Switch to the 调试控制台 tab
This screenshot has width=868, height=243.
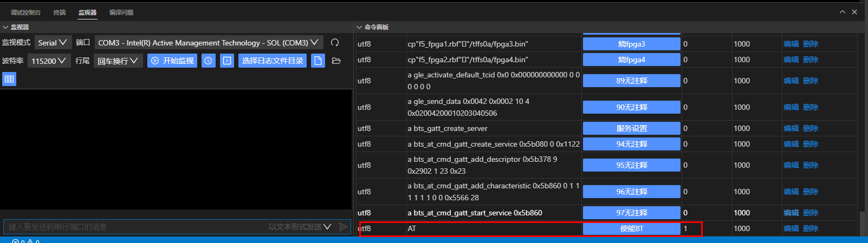(25, 12)
